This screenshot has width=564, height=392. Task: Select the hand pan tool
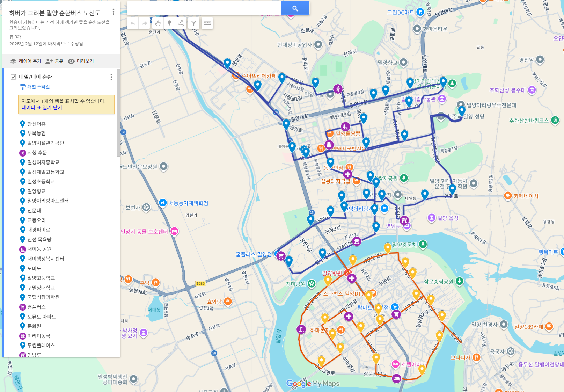coord(158,23)
